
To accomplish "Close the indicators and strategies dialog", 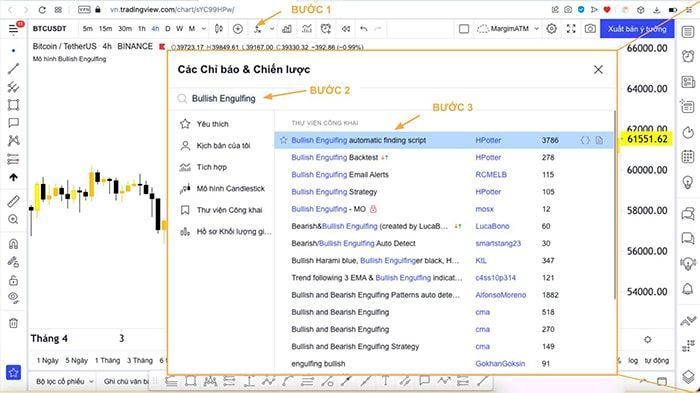I will 598,70.
